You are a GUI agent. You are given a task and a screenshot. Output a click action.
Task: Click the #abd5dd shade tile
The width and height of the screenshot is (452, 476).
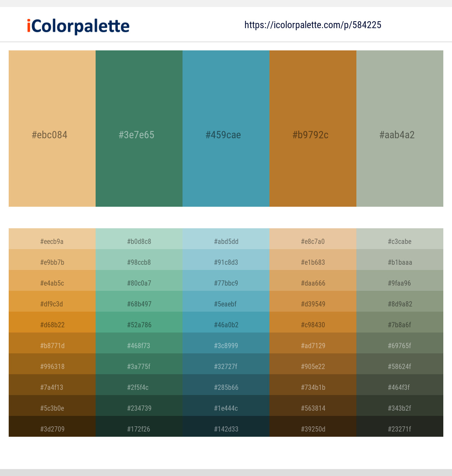pos(226,241)
